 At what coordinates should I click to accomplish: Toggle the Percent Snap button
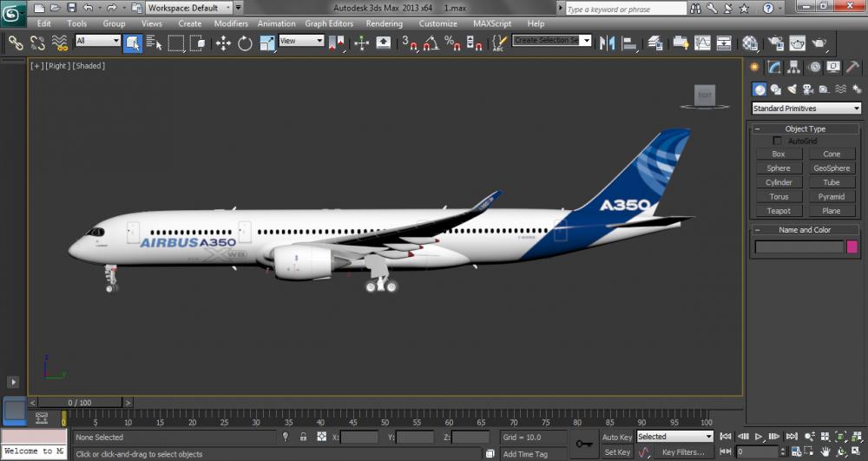pyautogui.click(x=452, y=43)
